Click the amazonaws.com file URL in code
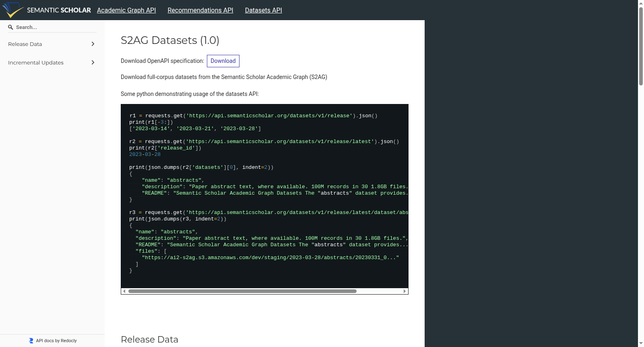Image resolution: width=644 pixels, height=347 pixels. tap(270, 258)
